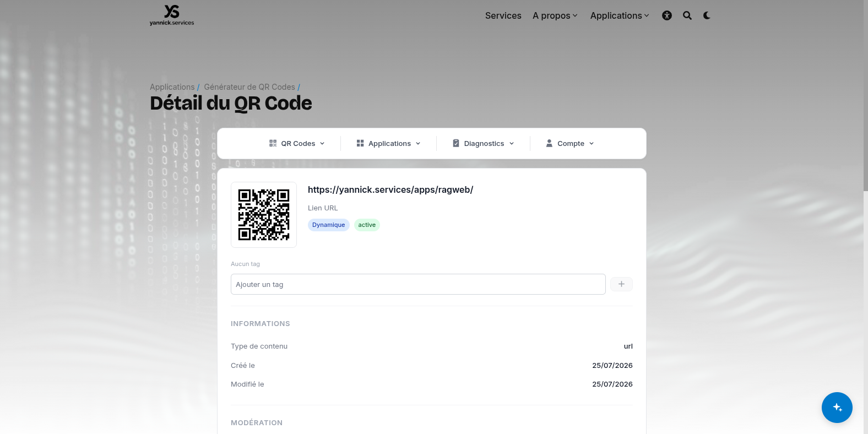868x434 pixels.
Task: Open the Compte submenu
Action: (x=570, y=143)
